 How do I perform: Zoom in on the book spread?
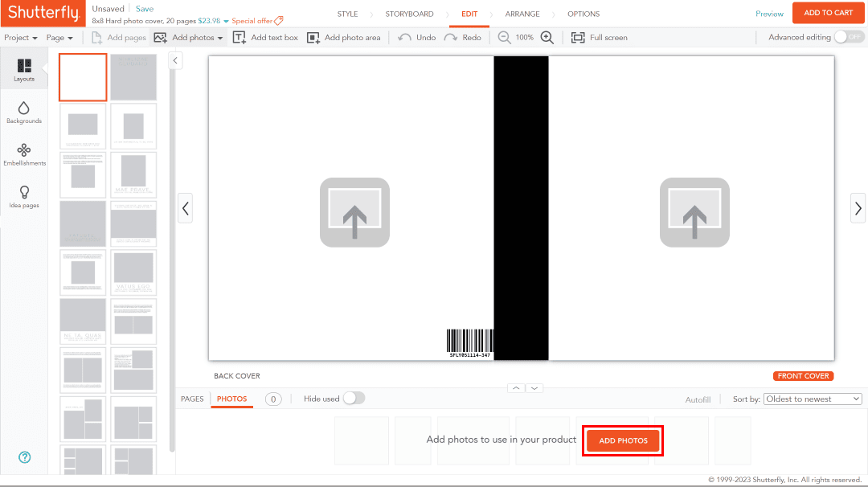pyautogui.click(x=547, y=37)
